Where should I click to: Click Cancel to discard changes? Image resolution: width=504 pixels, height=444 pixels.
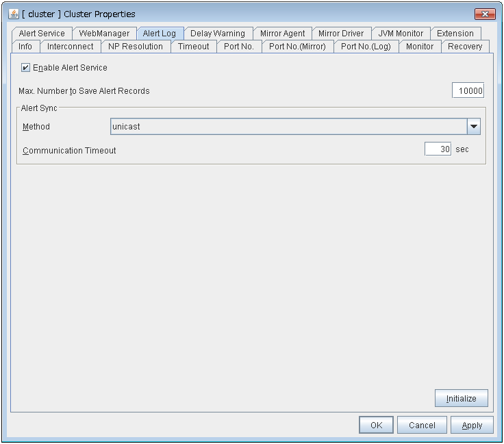click(422, 425)
